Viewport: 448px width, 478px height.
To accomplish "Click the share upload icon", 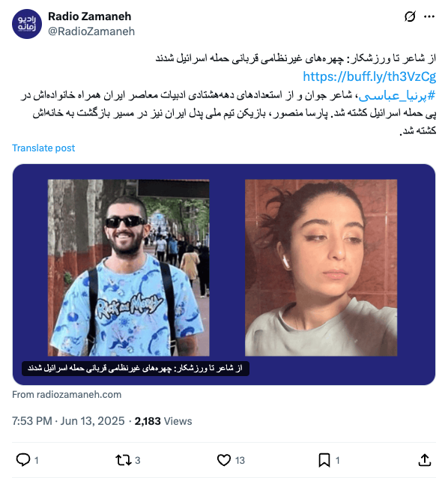I will (x=425, y=460).
